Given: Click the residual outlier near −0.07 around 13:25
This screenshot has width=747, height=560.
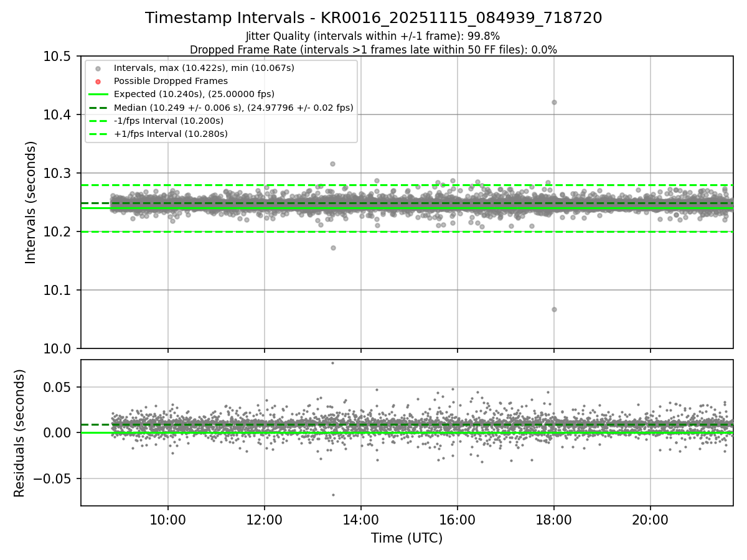Looking at the screenshot, I should (333, 495).
